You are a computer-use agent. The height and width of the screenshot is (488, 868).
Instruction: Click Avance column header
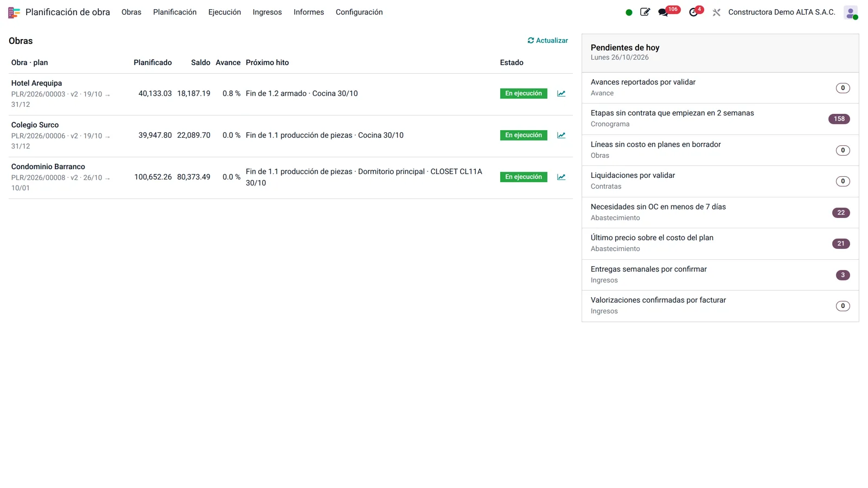pos(228,63)
